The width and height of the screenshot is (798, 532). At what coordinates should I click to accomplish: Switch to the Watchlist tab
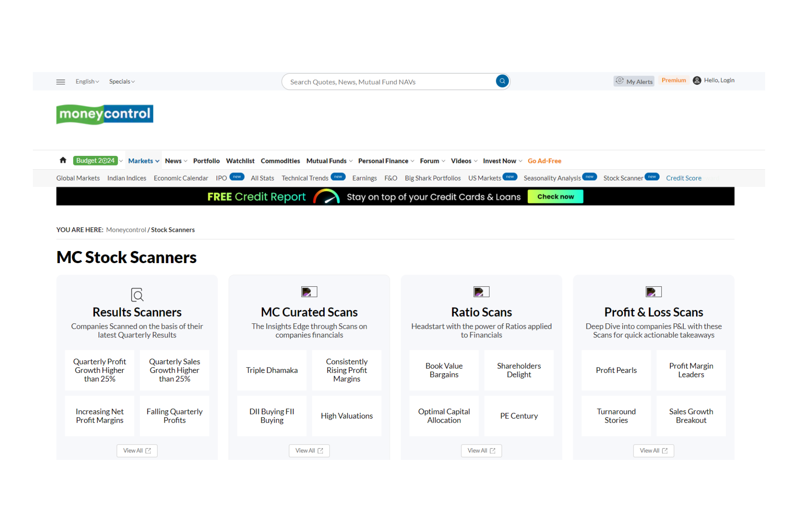tap(240, 161)
